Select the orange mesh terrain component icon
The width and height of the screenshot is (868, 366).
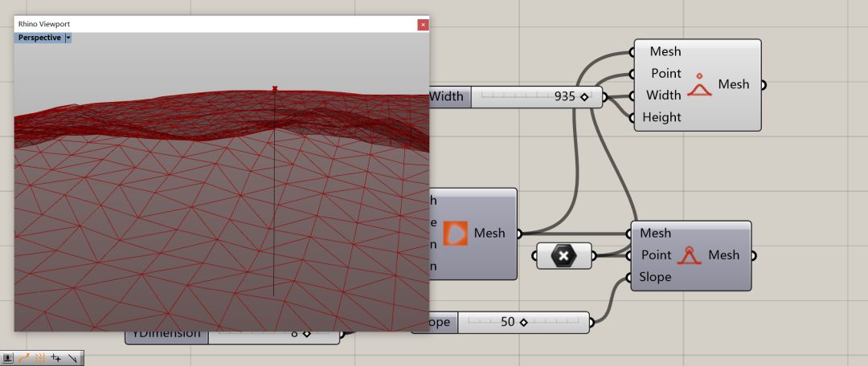coord(456,233)
